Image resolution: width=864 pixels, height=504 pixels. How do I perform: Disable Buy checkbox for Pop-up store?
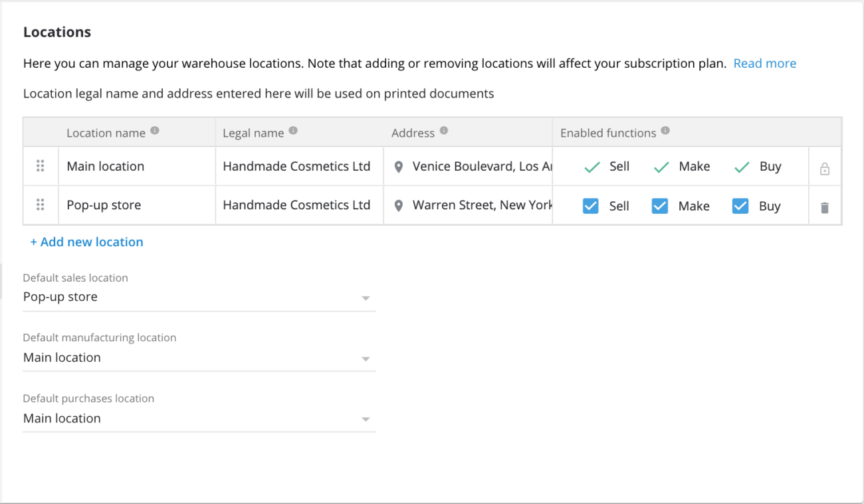[x=740, y=206]
